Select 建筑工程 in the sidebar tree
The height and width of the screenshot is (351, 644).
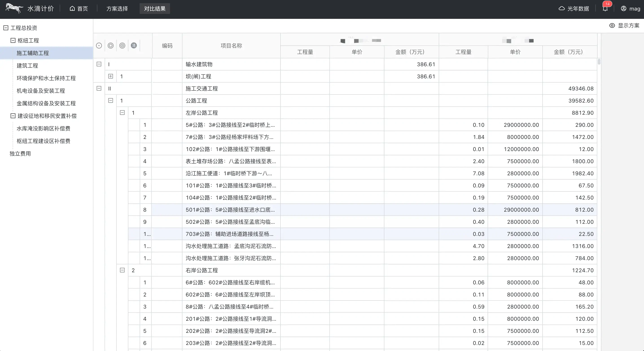click(27, 66)
